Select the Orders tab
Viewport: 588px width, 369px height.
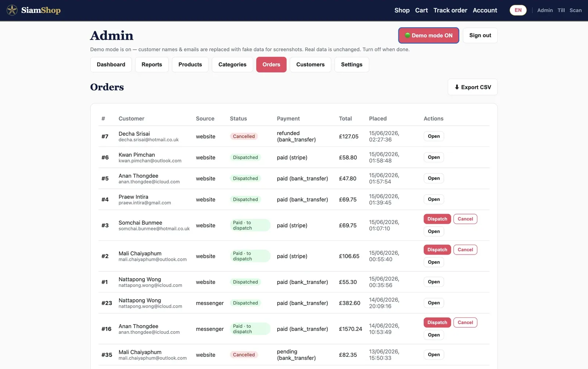(x=271, y=64)
